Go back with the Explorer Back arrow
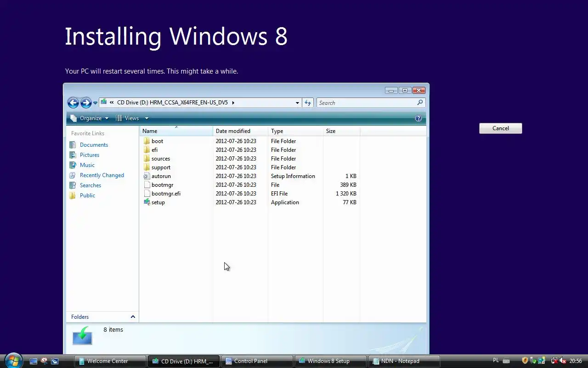This screenshot has height=368, width=588. click(x=73, y=103)
